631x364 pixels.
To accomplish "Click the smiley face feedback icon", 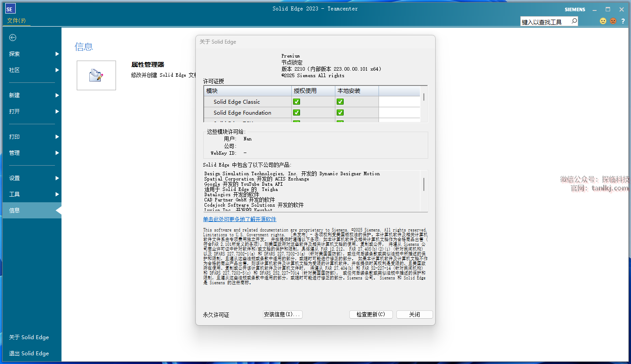I will click(603, 21).
